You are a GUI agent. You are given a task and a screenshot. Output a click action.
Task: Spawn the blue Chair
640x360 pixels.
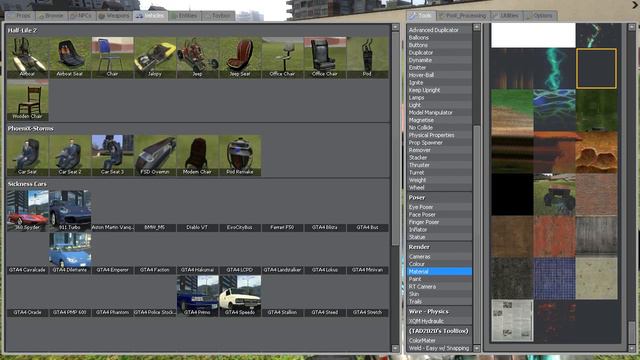112,57
